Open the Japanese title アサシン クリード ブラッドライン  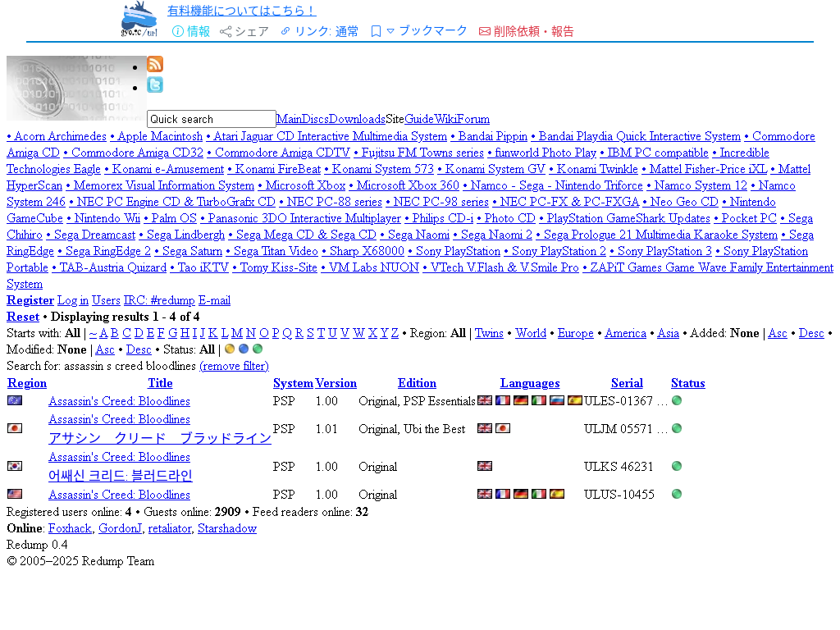[160, 438]
